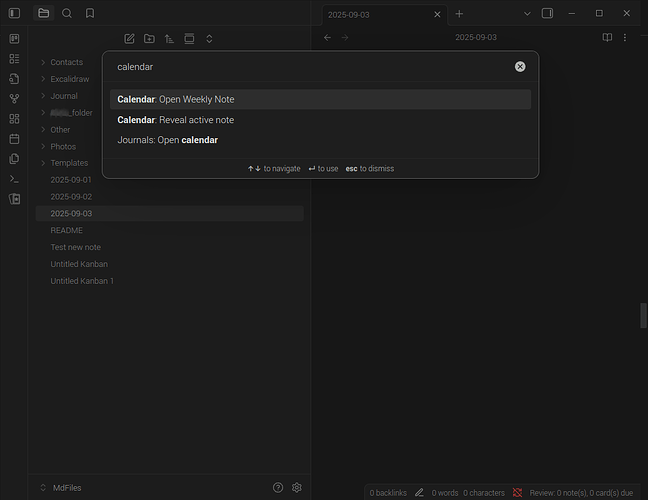Click the red sync-off status icon

pos(517,493)
